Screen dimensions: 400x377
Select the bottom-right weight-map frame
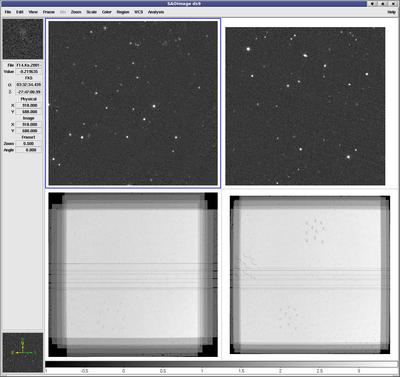pos(310,275)
